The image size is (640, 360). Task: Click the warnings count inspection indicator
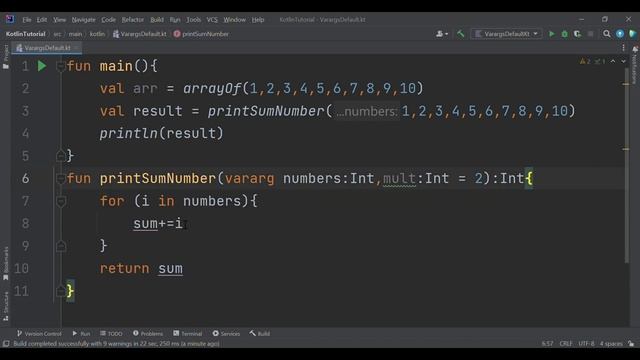tap(585, 61)
